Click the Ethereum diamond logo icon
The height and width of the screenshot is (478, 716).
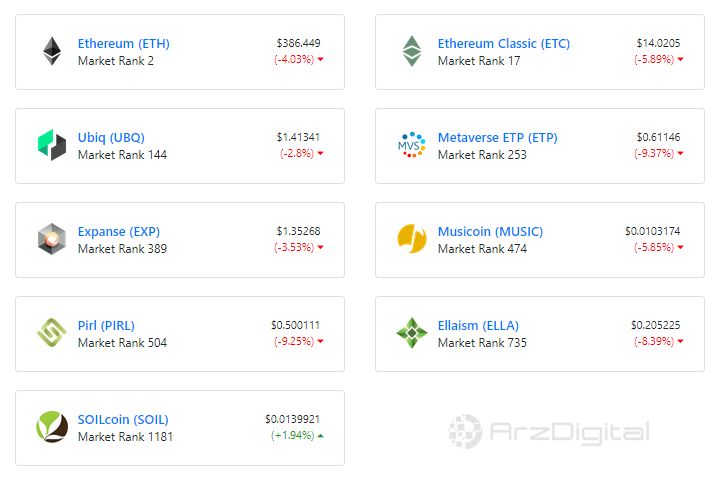coord(52,51)
